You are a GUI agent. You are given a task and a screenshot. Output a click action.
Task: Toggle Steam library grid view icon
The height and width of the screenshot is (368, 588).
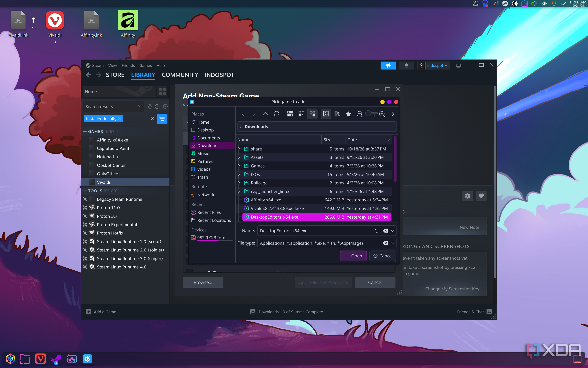pyautogui.click(x=162, y=91)
